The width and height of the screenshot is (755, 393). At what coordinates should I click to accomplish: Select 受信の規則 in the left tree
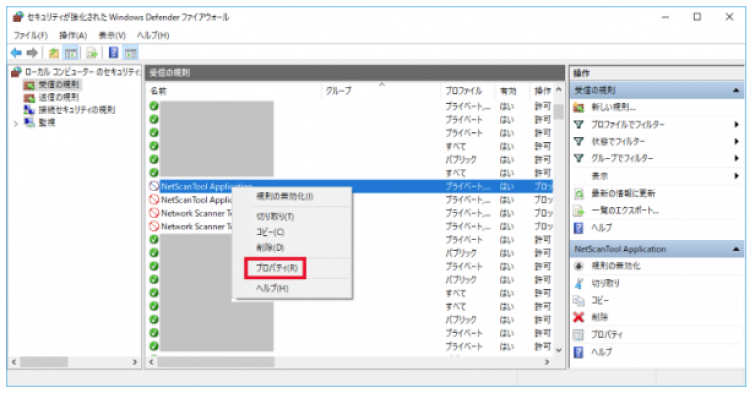pos(59,84)
